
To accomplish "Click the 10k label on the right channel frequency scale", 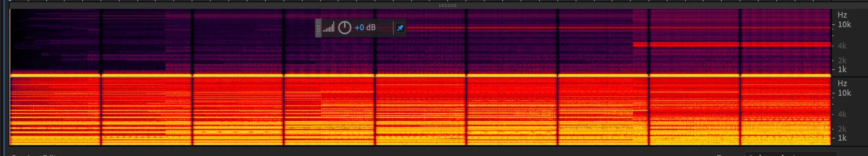I will [x=844, y=93].
